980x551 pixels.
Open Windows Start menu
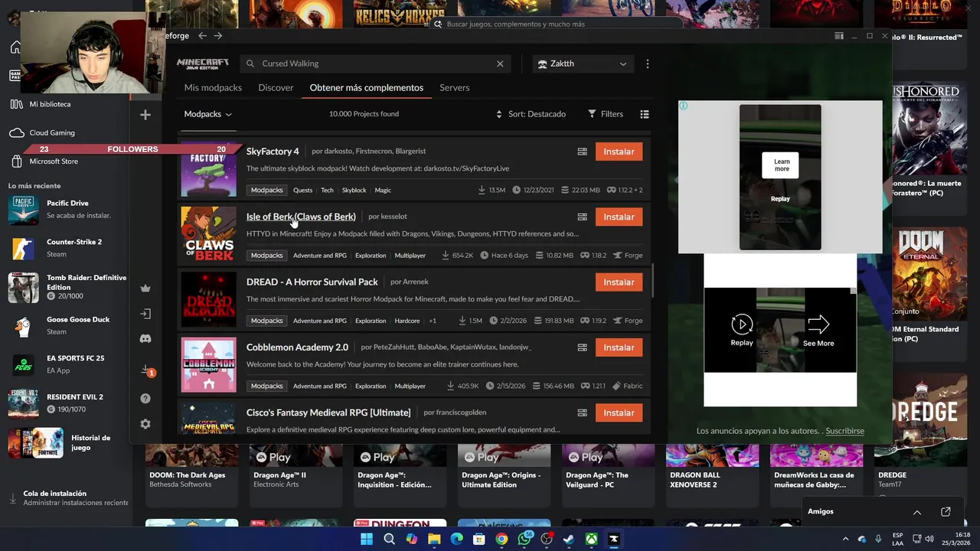pos(367,539)
